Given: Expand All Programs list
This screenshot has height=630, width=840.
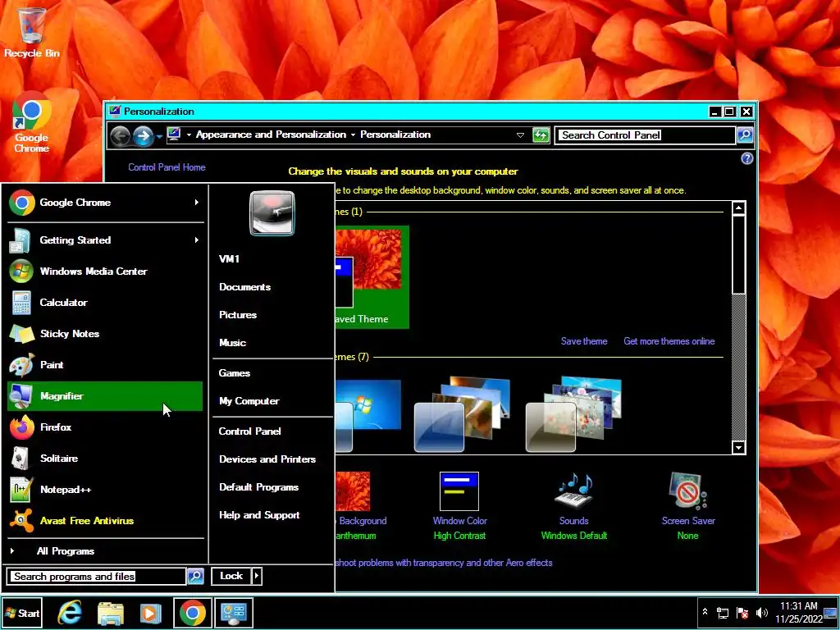Looking at the screenshot, I should point(105,551).
